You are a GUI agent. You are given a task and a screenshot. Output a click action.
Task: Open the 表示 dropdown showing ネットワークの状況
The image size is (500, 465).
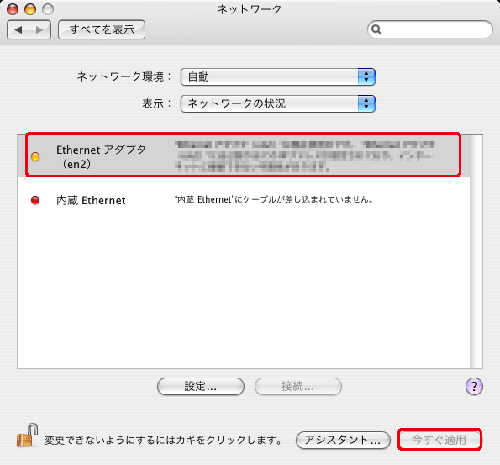click(278, 104)
